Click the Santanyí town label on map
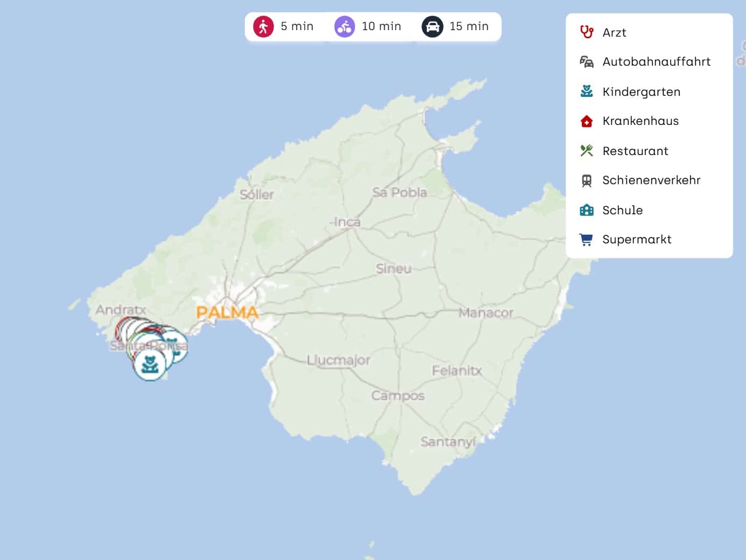 [x=448, y=442]
